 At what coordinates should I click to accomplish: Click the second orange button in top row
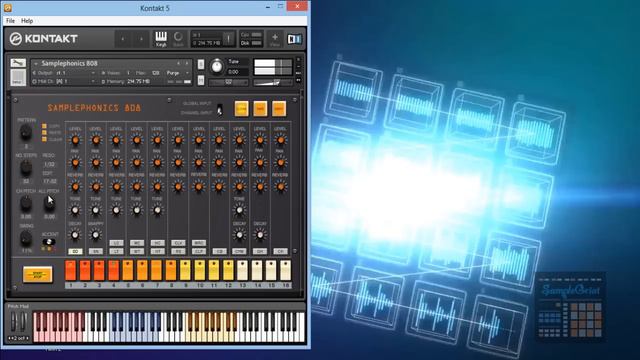coord(260,109)
